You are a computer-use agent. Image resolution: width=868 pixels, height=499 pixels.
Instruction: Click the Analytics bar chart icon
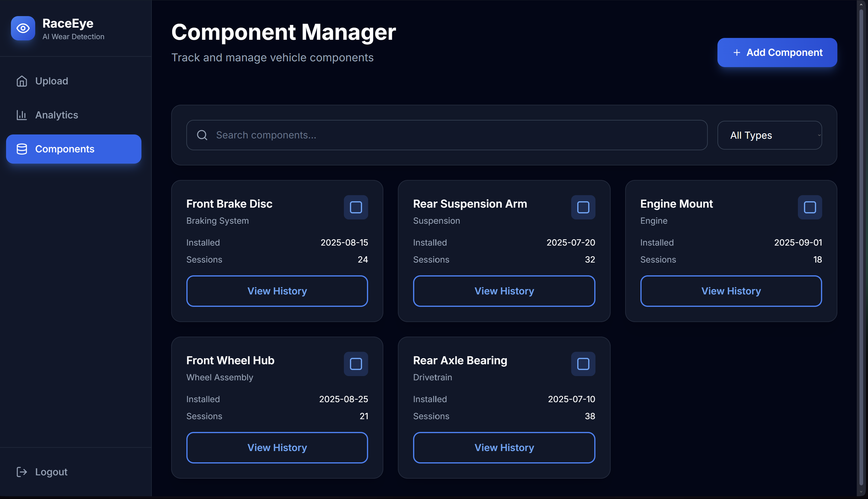[x=22, y=115]
